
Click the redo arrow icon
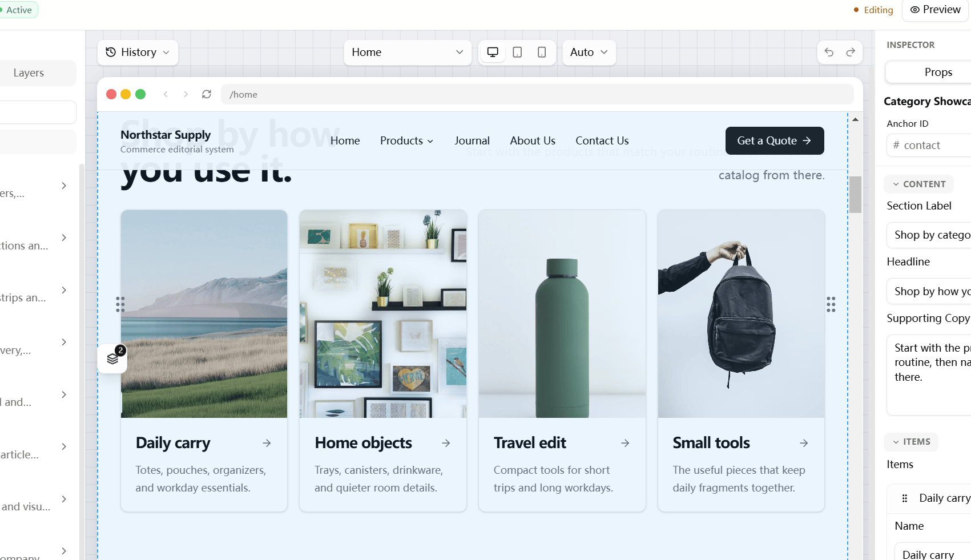[851, 52]
